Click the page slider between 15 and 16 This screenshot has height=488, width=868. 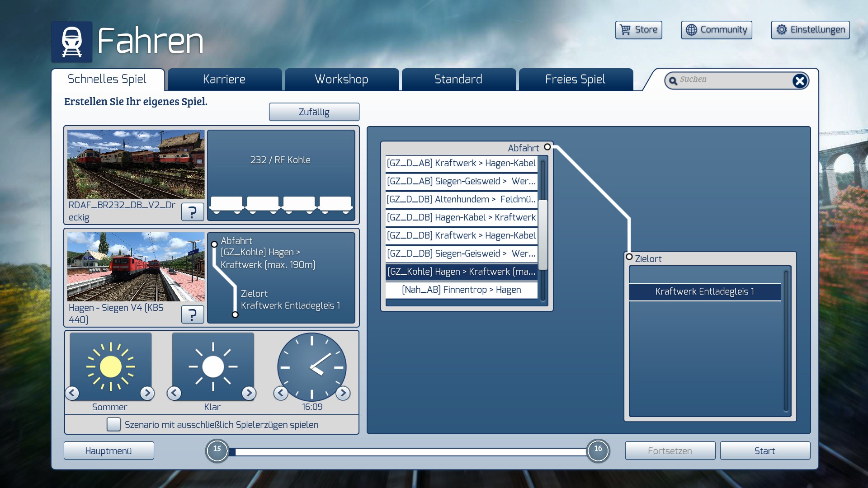click(x=407, y=451)
